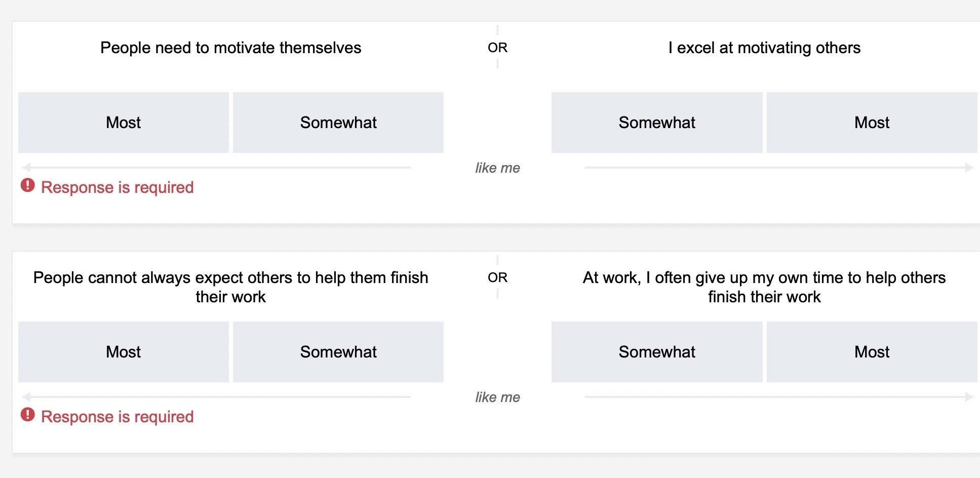The image size is (980, 478).
Task: Choose 'Somewhat' under 'People need to motivate themselves'
Action: point(338,123)
